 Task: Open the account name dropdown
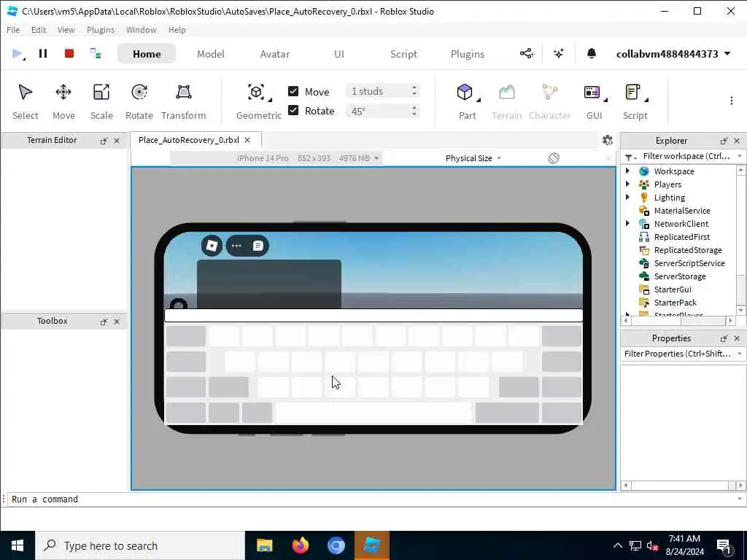(x=673, y=54)
